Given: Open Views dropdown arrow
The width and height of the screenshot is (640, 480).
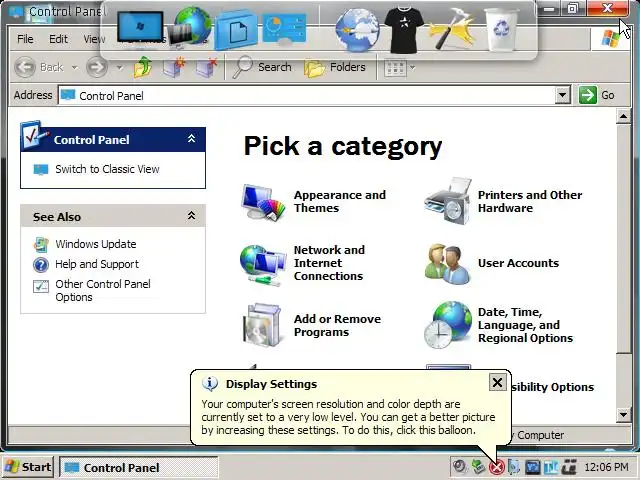Looking at the screenshot, I should [x=413, y=68].
